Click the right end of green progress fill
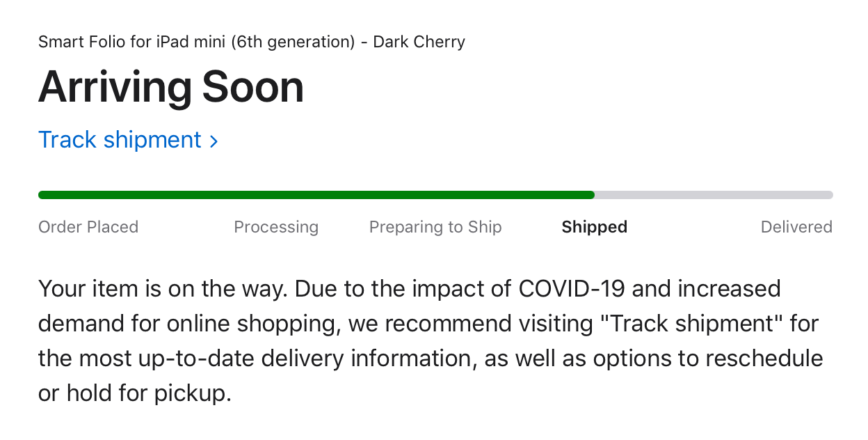868x440 pixels. [590, 195]
